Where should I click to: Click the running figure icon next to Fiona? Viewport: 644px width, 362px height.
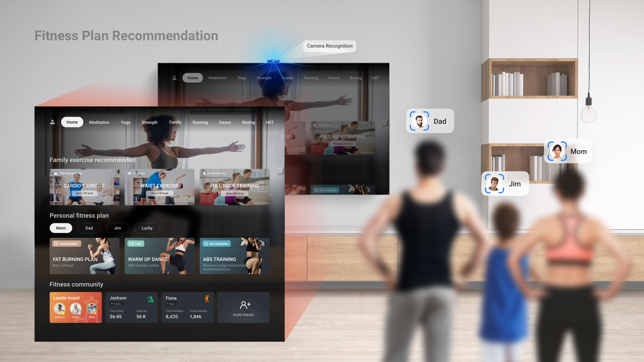coord(207,299)
